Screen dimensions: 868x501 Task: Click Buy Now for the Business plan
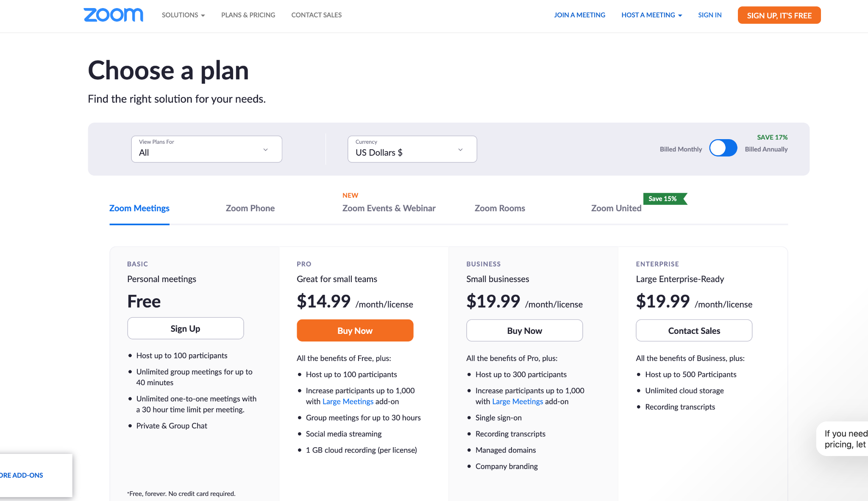[x=524, y=330]
